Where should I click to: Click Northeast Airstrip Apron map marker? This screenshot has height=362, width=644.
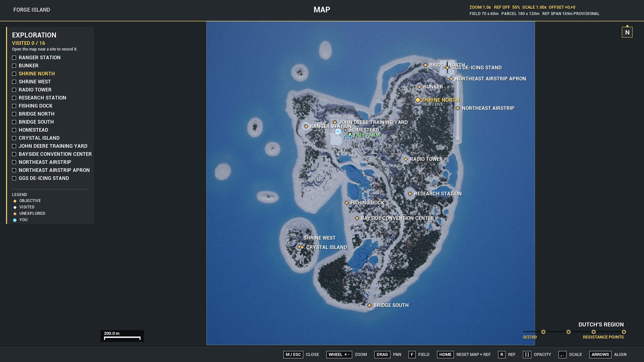(451, 79)
